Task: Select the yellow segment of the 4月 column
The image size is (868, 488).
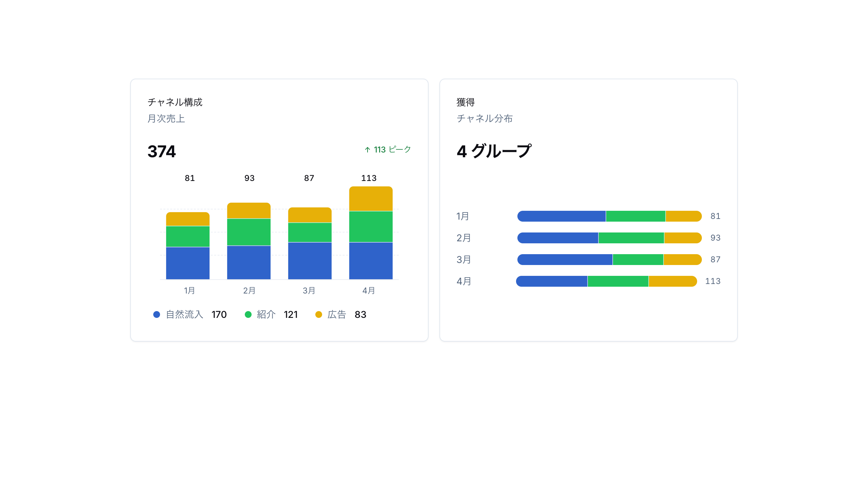Action: (x=371, y=199)
